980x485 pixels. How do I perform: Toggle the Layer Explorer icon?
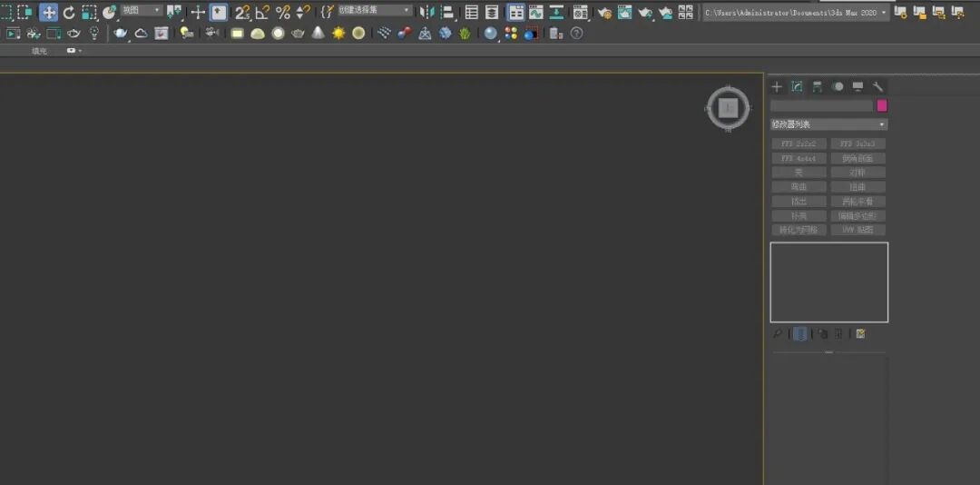click(492, 12)
